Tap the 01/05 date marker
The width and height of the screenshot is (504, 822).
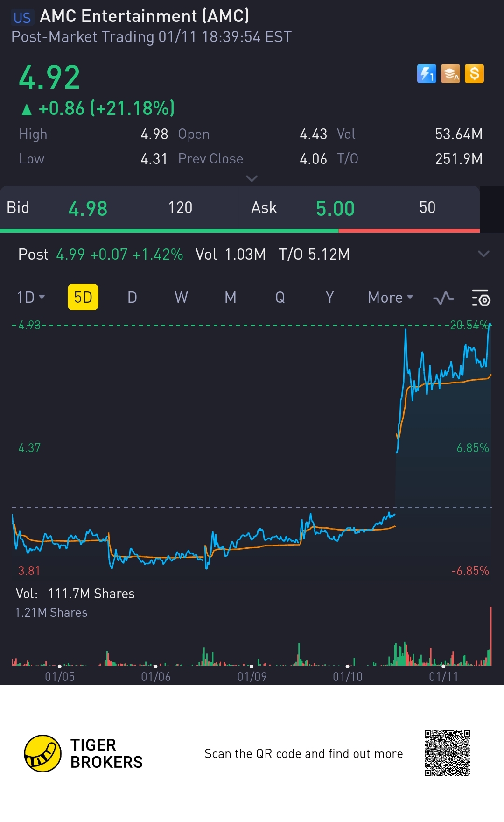tap(60, 676)
